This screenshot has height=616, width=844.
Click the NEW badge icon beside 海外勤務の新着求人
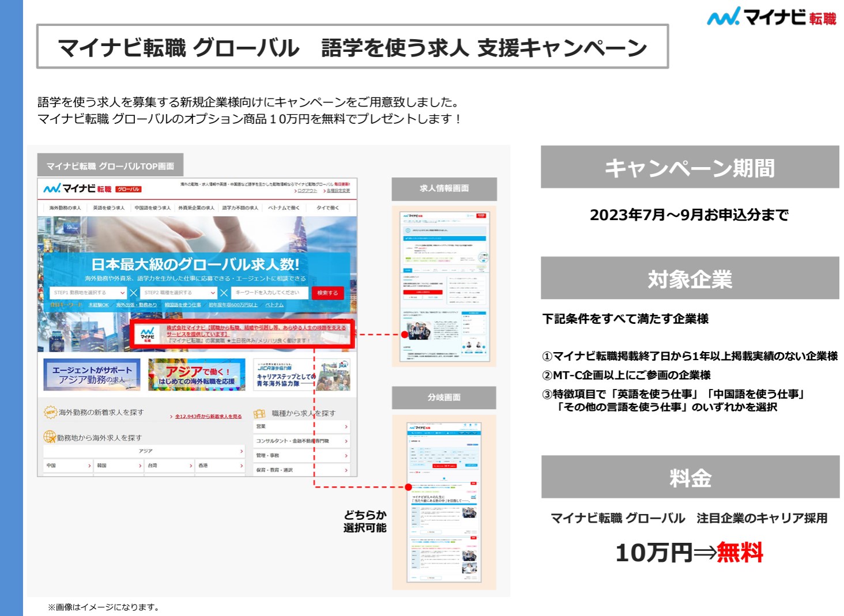point(50,413)
